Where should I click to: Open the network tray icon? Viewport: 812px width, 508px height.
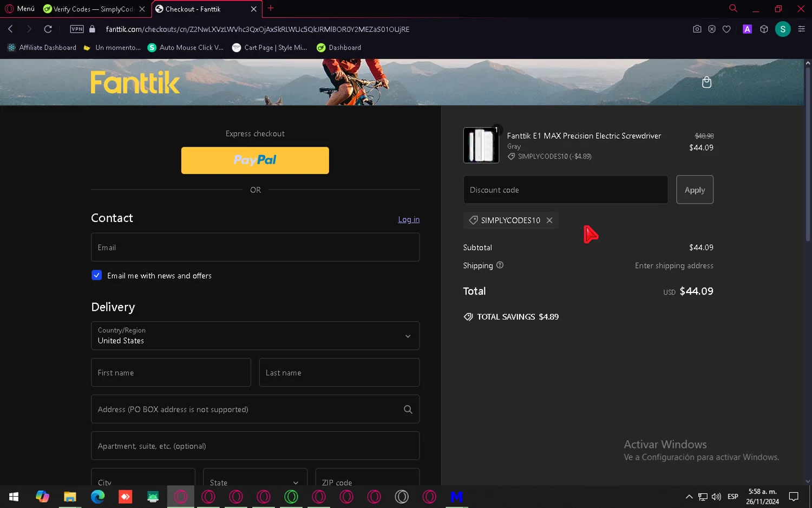pos(703,497)
